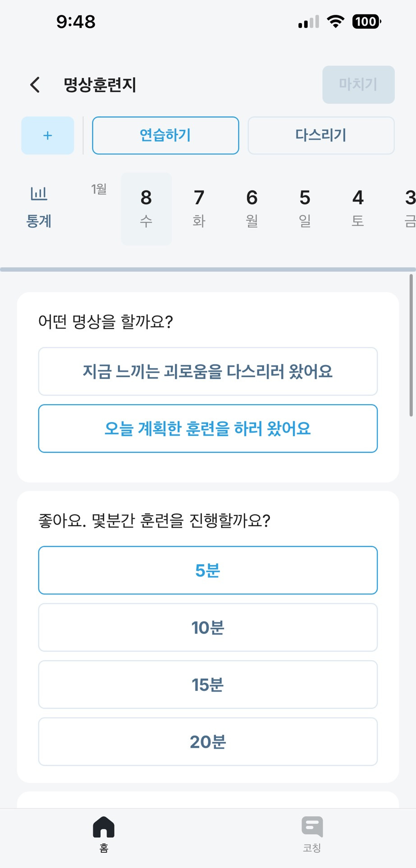Tap the back arrow icon
Screen dimensions: 416x868
[35, 85]
